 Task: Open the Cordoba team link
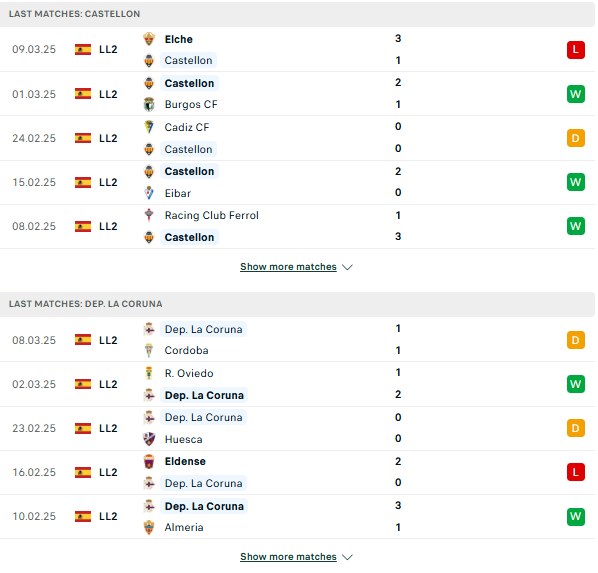[186, 350]
